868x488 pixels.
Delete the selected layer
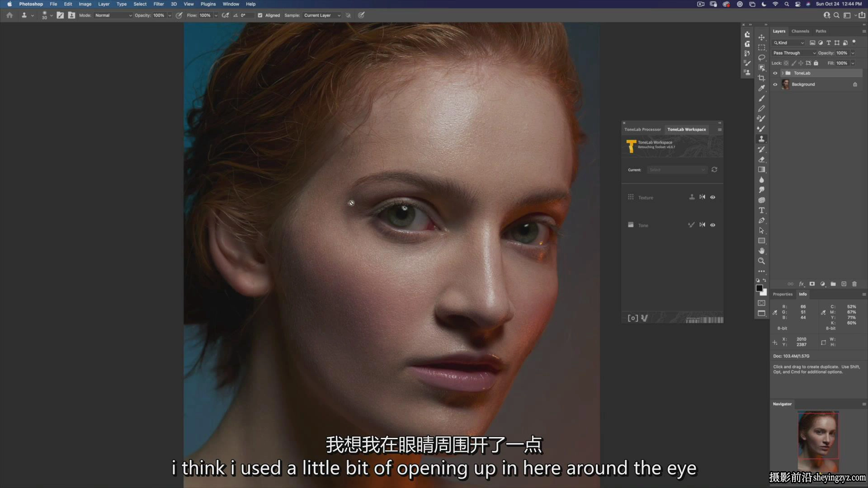click(854, 284)
